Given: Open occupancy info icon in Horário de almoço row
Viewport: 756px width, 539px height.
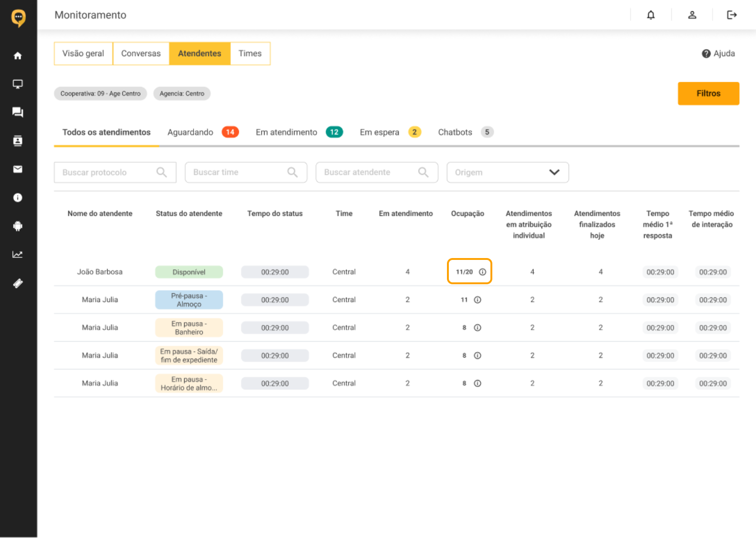Looking at the screenshot, I should (x=477, y=383).
